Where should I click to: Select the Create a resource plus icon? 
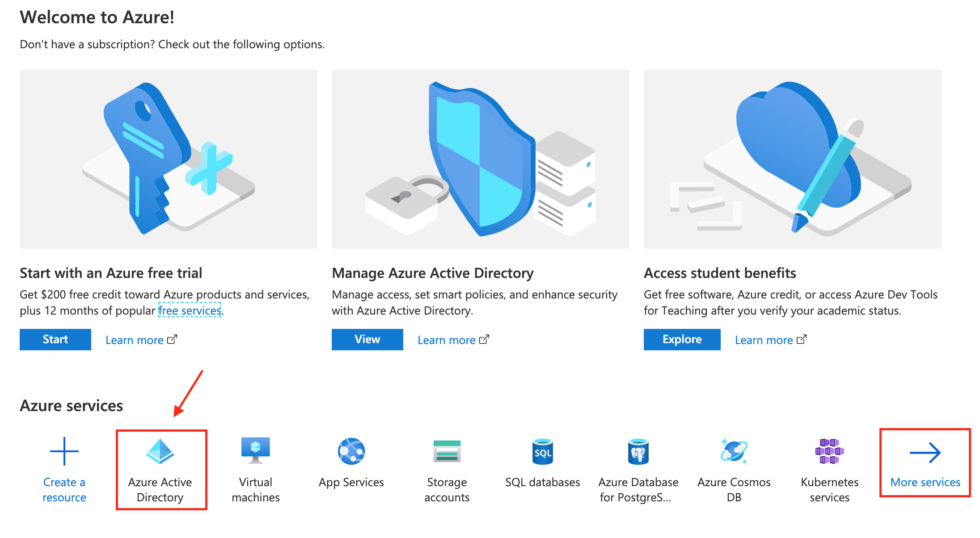[64, 451]
